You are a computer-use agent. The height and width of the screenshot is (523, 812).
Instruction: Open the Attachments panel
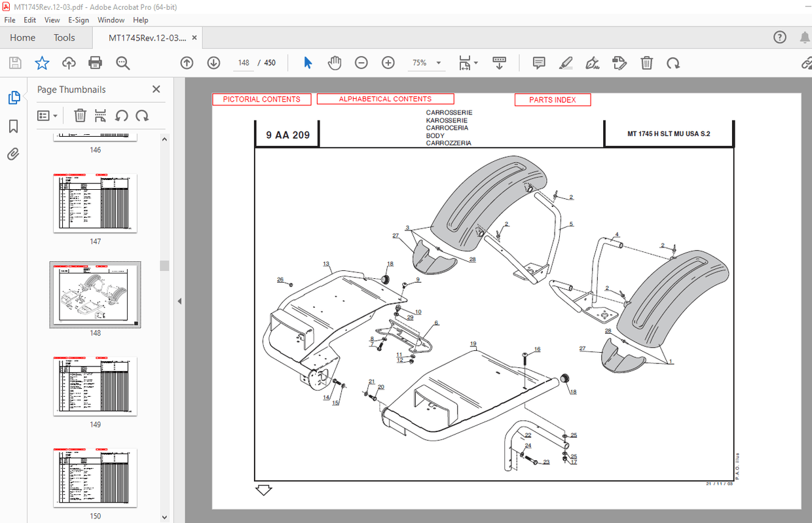coord(13,154)
